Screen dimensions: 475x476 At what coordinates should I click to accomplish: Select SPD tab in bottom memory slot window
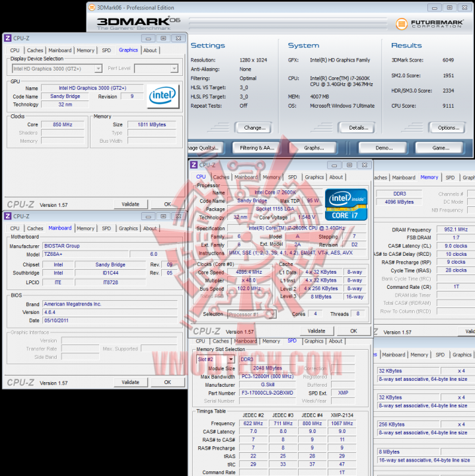pyautogui.click(x=292, y=341)
